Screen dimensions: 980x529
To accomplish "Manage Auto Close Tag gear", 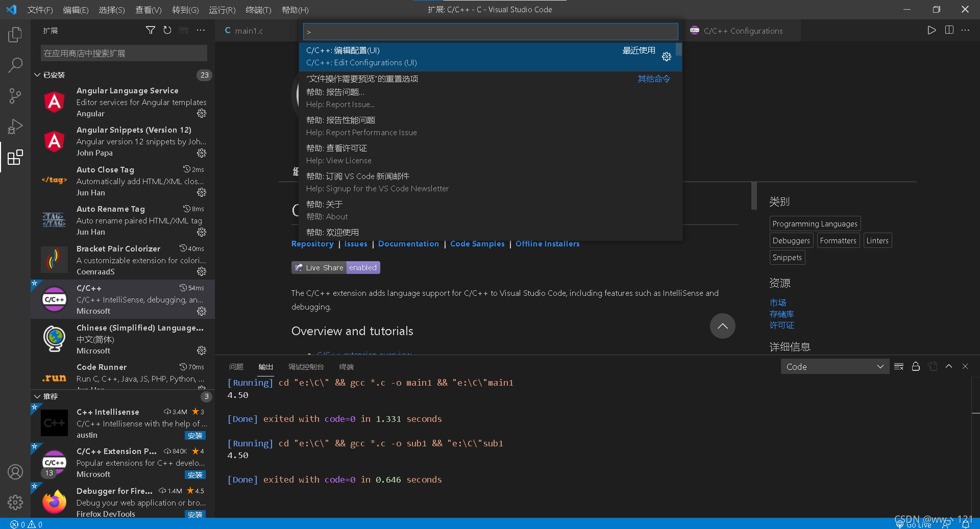I will coord(202,192).
